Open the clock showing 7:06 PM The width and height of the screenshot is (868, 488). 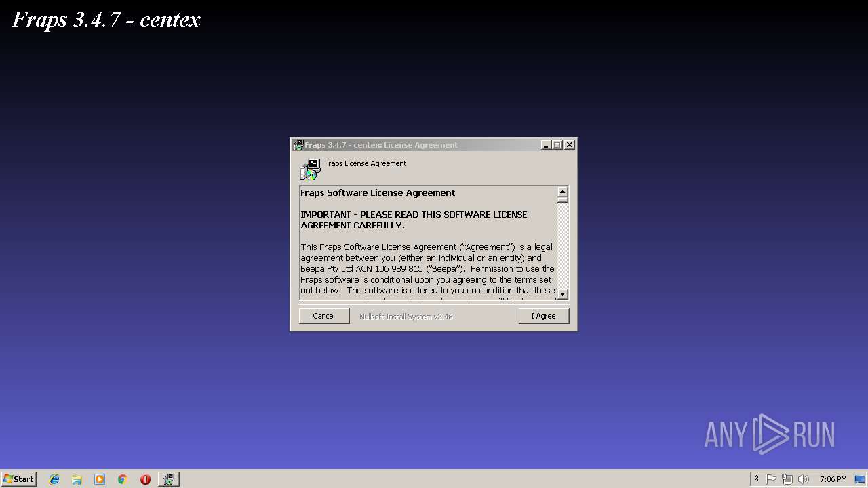pos(833,479)
